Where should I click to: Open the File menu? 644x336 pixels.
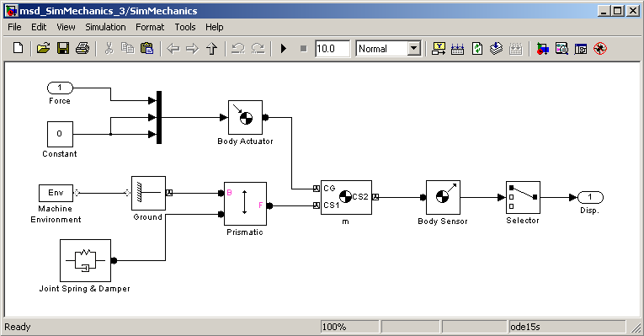pyautogui.click(x=14, y=27)
